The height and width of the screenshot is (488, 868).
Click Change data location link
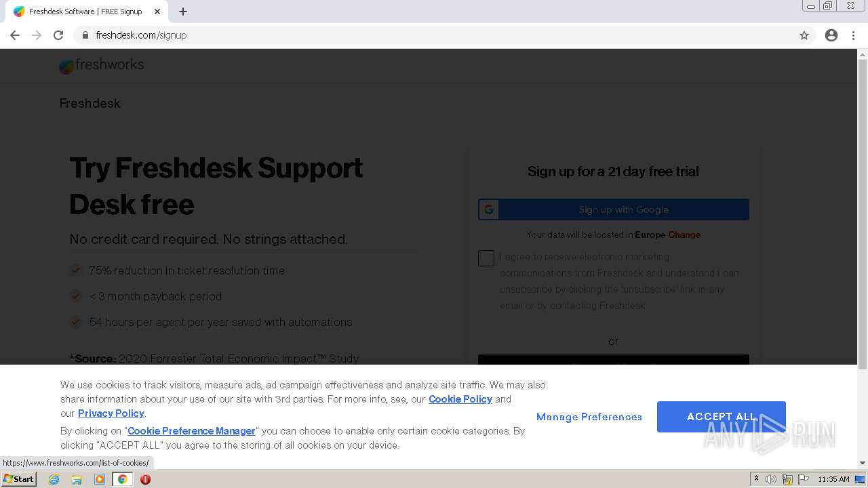click(x=684, y=235)
